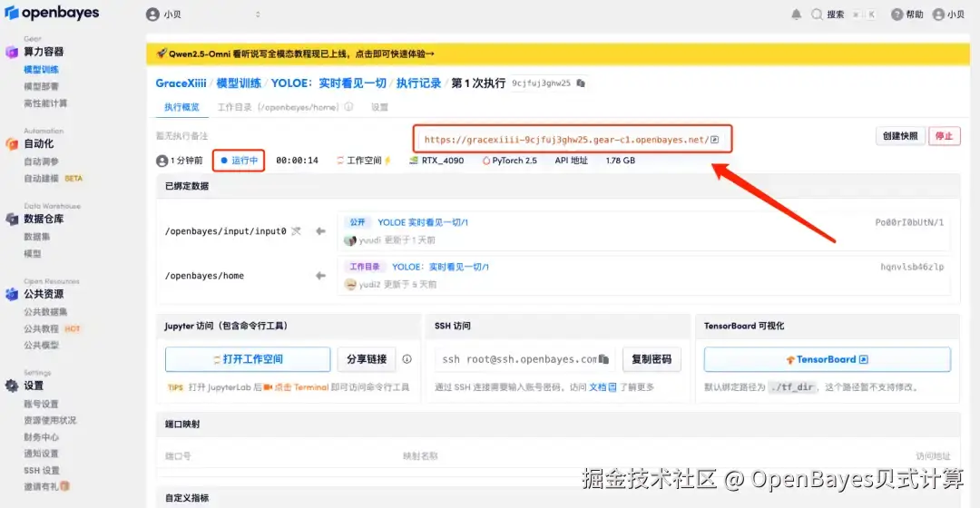This screenshot has height=508, width=980.
Task: Click the Qwen2.5-Omni announcement banner
Action: pos(557,54)
